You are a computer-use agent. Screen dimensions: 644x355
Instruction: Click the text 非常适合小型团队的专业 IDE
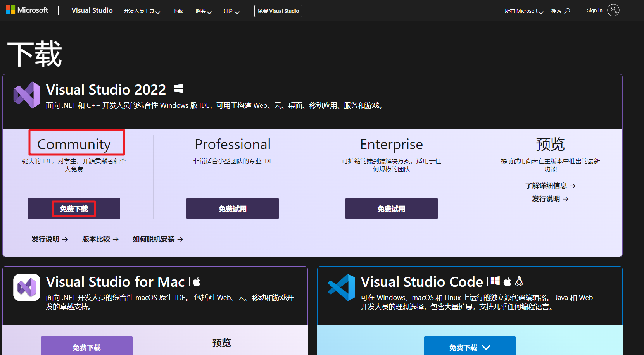coord(233,161)
